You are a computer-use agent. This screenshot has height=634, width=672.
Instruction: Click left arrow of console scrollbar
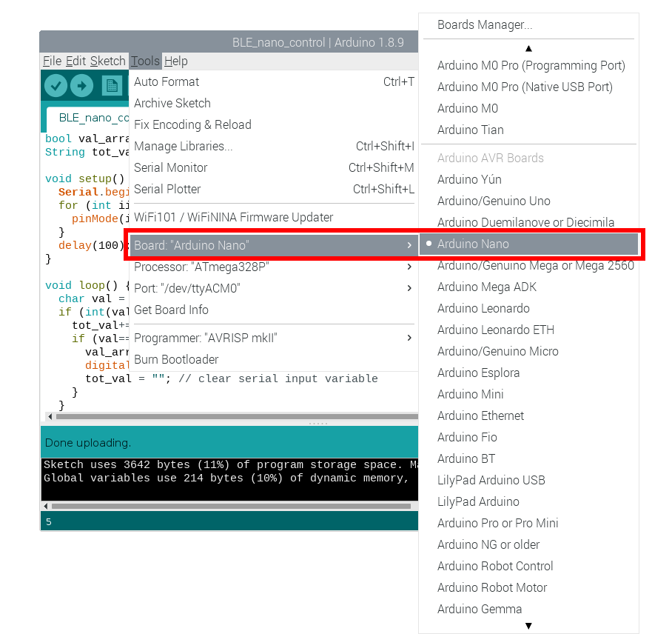click(x=46, y=506)
